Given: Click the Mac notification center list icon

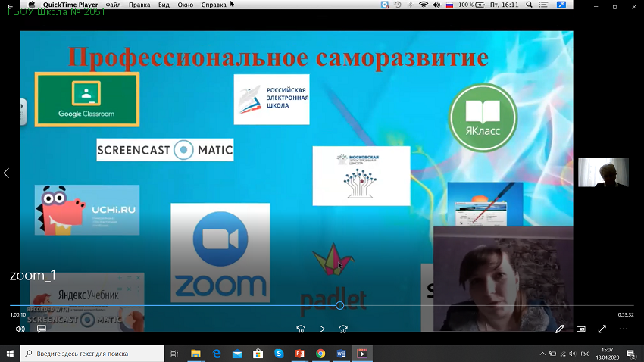Looking at the screenshot, I should point(543,5).
